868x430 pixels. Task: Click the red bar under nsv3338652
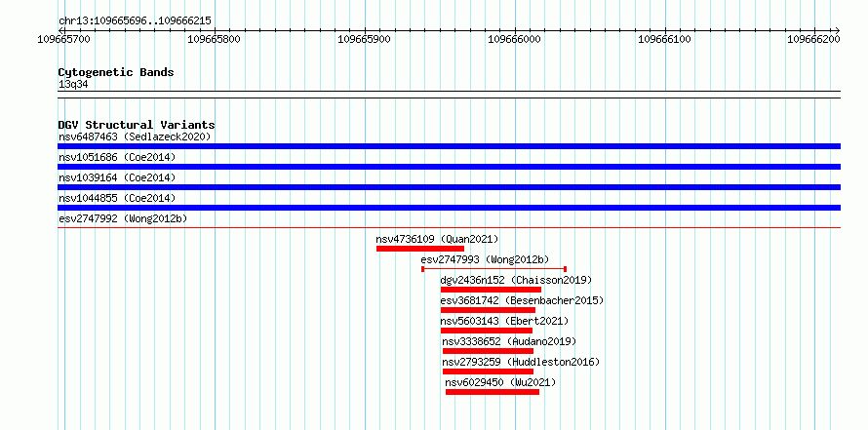click(489, 351)
